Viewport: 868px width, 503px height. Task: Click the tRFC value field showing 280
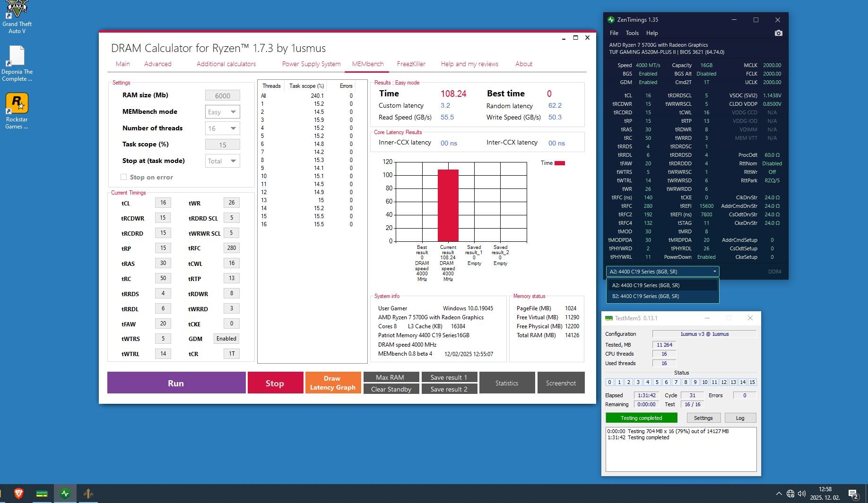click(x=232, y=248)
